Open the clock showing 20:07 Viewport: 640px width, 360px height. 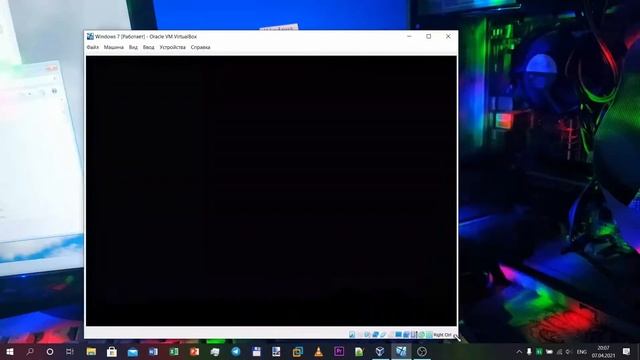point(603,352)
